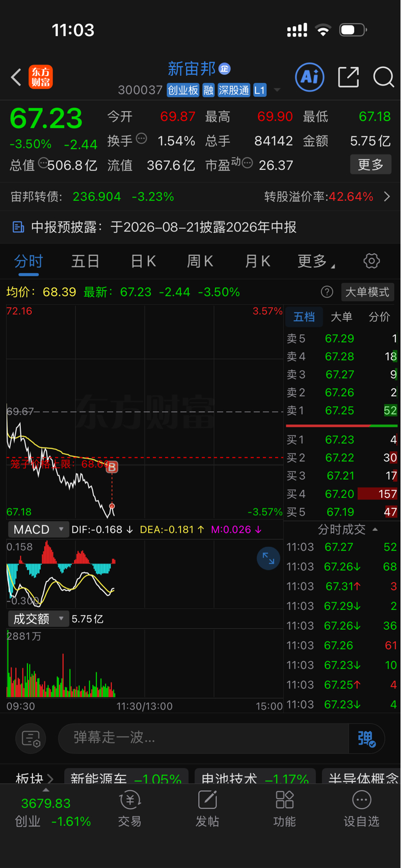Expand chart to fullscreen icon
Image resolution: width=401 pixels, height=868 pixels.
(269, 558)
